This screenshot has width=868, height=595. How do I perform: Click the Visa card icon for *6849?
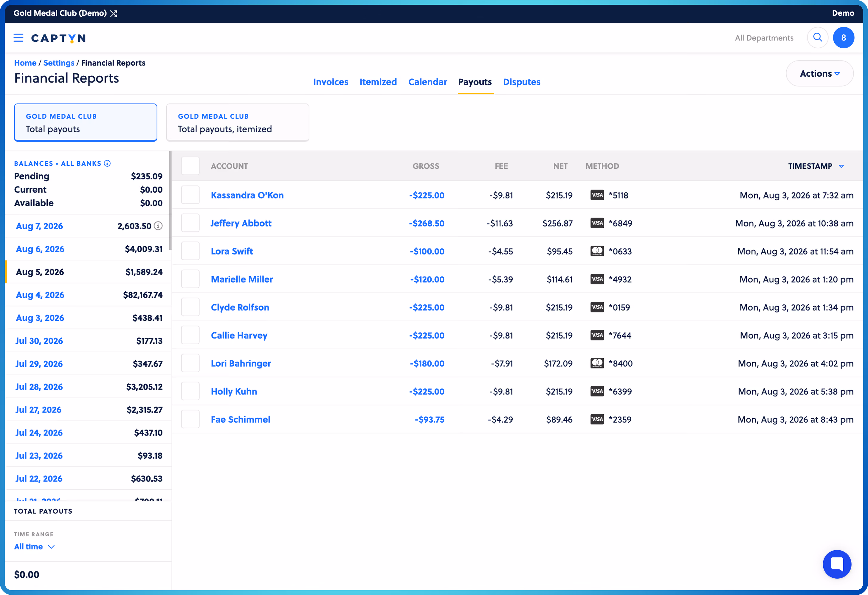point(597,223)
